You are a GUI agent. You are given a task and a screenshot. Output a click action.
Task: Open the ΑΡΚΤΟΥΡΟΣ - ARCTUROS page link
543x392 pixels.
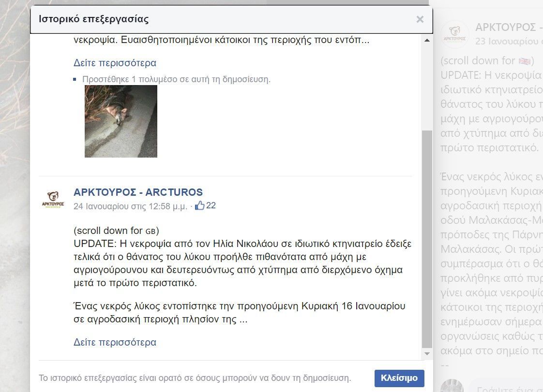(x=138, y=192)
